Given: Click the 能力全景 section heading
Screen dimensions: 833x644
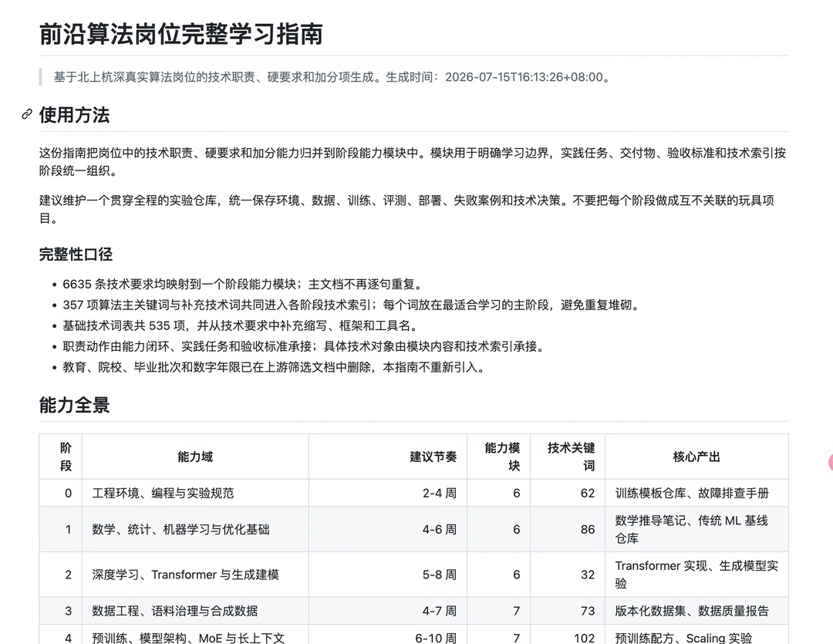Looking at the screenshot, I should [74, 405].
